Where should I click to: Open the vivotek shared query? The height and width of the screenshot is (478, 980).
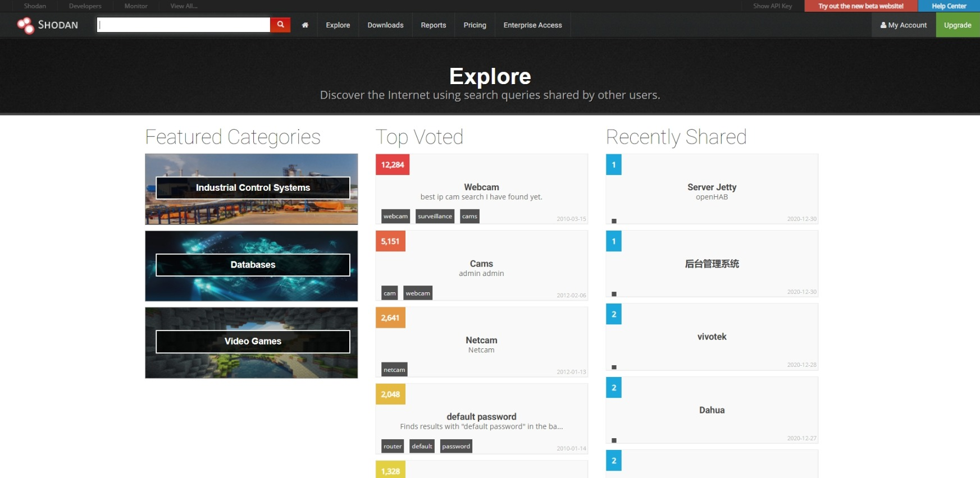tap(712, 337)
